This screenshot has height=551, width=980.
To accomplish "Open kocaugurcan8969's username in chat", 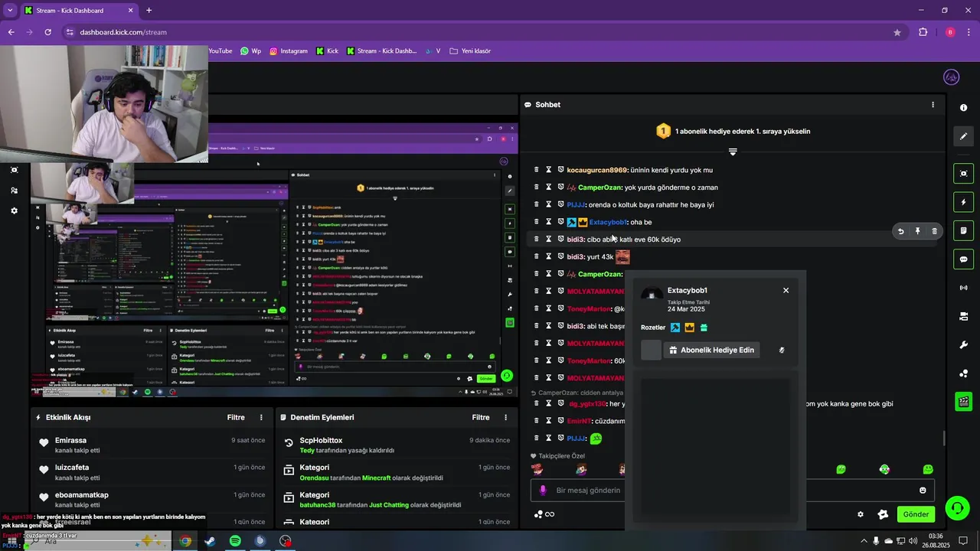I will point(597,170).
